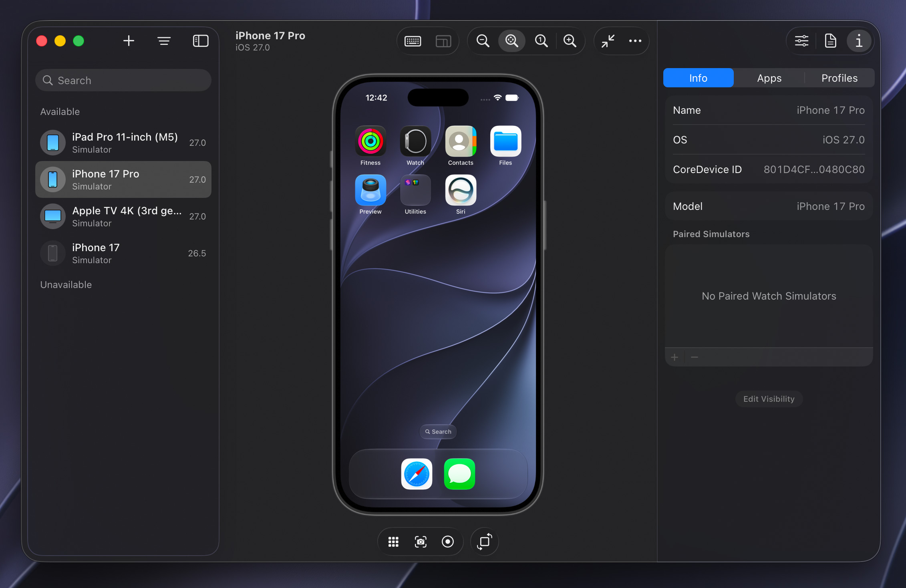Remove paired simulator with minus button
Image resolution: width=906 pixels, height=588 pixels.
[x=695, y=357]
